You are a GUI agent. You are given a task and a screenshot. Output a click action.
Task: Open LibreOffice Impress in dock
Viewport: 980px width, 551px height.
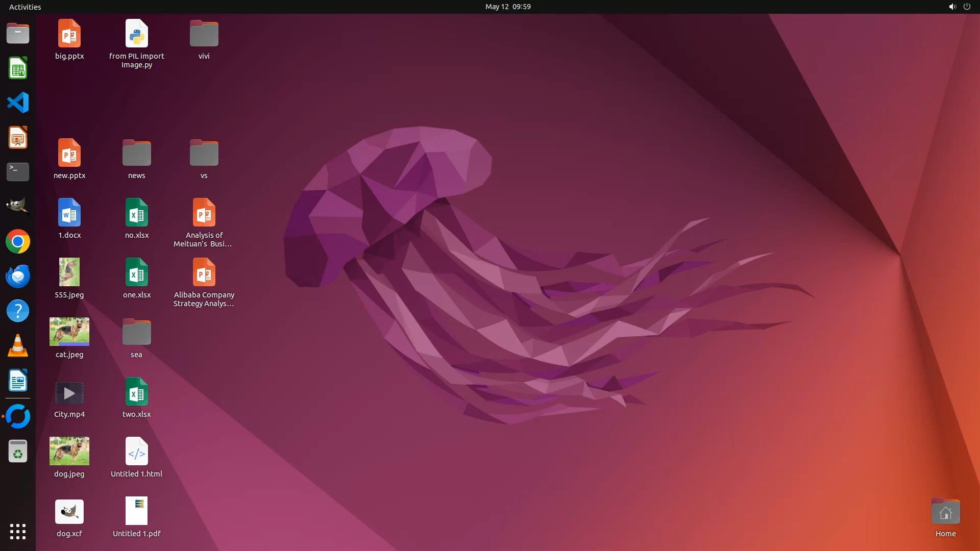(x=18, y=138)
